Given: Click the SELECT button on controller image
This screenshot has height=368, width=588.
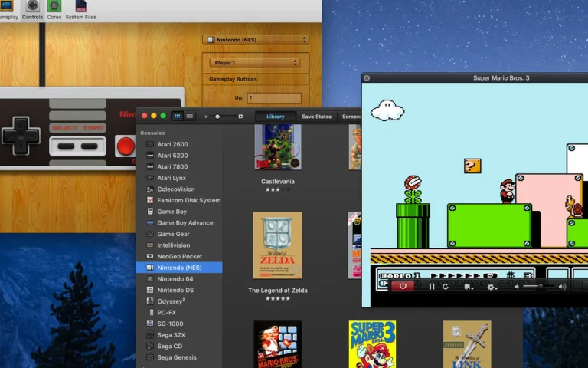Looking at the screenshot, I should [x=66, y=146].
